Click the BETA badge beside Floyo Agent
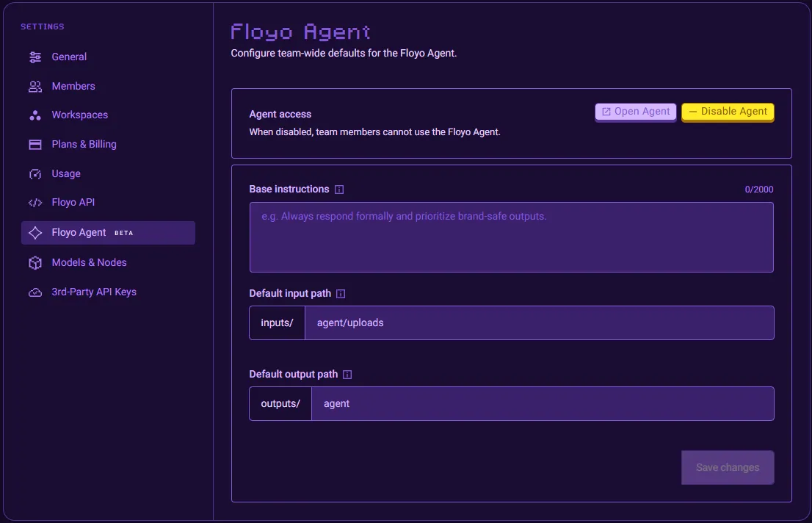This screenshot has height=523, width=812. point(124,234)
